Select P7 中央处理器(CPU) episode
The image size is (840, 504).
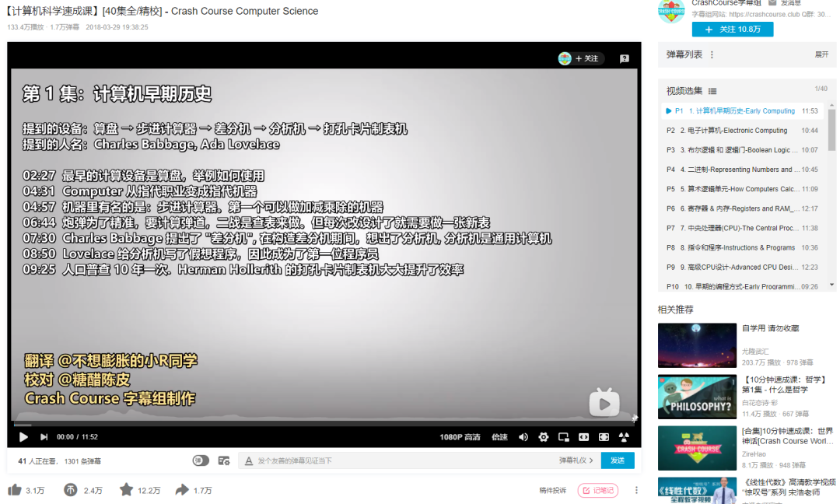click(x=742, y=228)
